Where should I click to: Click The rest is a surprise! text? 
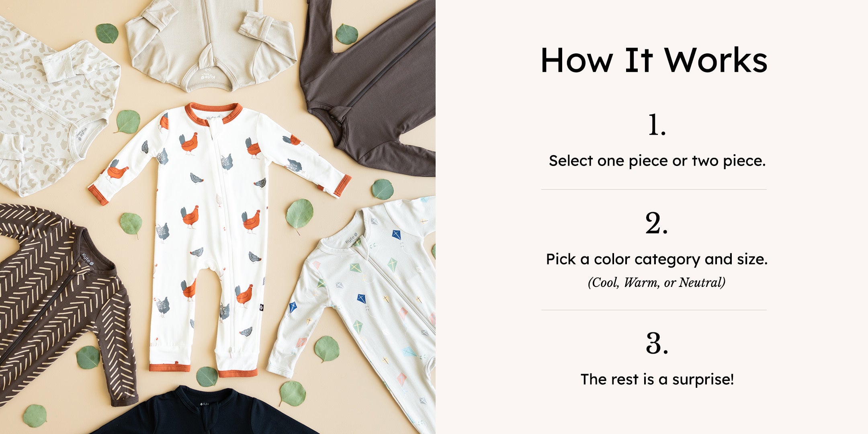(x=657, y=379)
